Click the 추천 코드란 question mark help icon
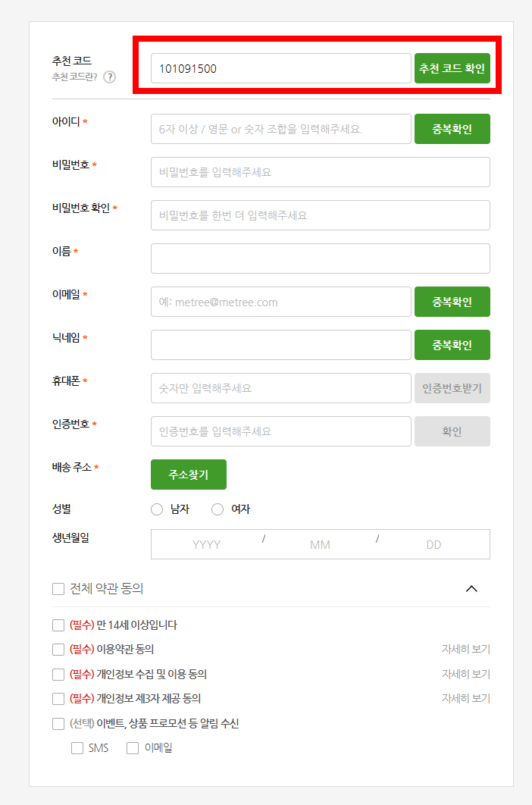Viewport: 532px width, 805px height. pos(110,75)
